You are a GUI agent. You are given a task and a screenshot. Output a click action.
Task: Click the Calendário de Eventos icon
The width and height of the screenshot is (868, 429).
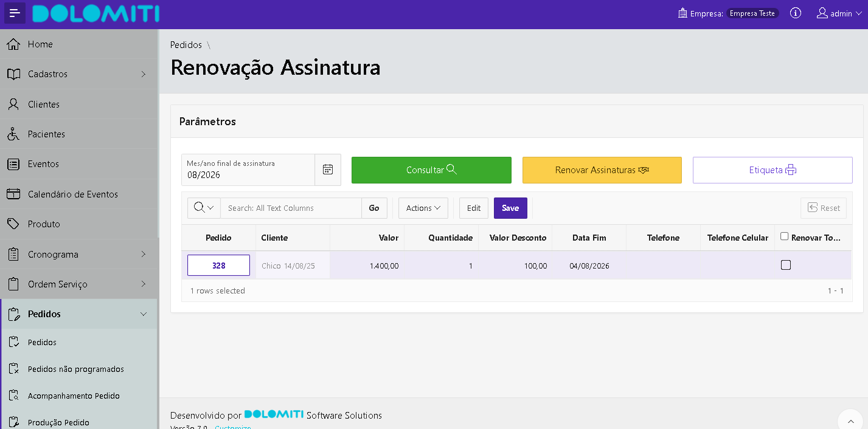tap(13, 194)
